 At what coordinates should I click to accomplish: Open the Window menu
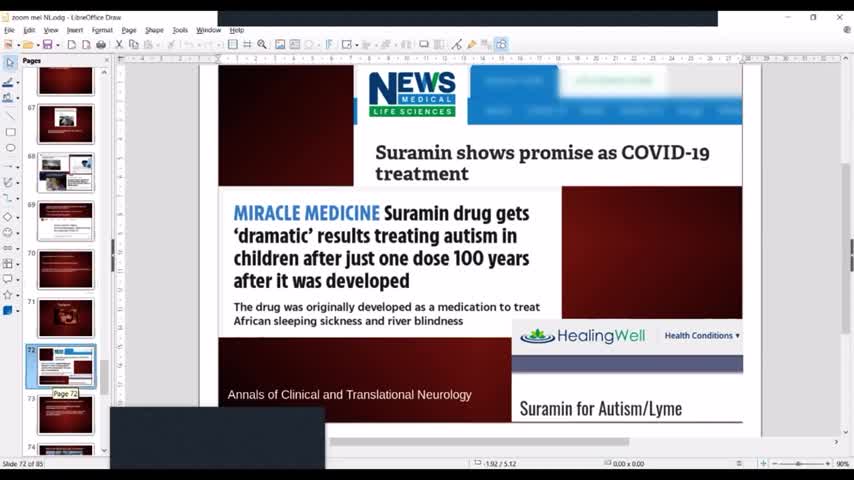(208, 30)
